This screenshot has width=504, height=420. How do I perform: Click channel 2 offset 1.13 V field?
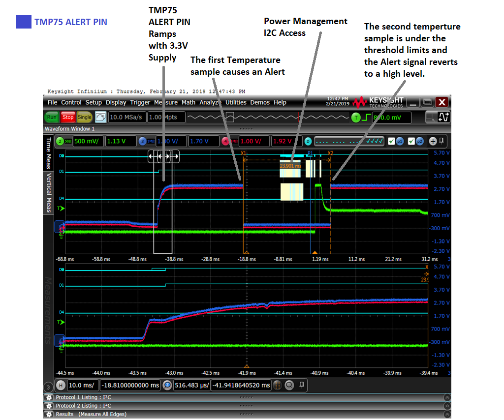pos(121,141)
